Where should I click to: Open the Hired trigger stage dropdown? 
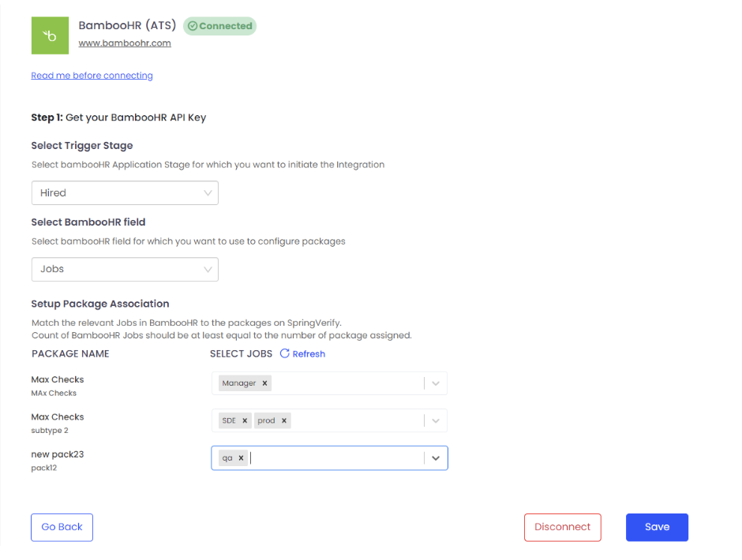[x=125, y=192]
